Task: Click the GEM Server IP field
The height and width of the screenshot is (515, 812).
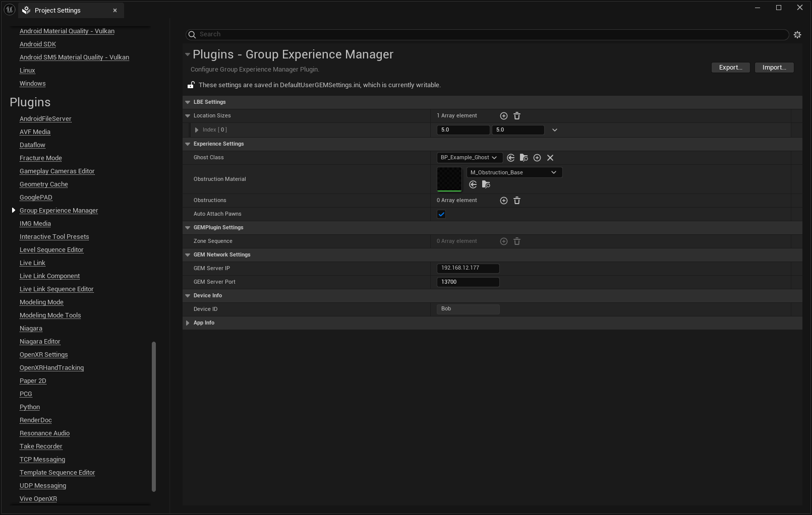Action: click(x=468, y=268)
